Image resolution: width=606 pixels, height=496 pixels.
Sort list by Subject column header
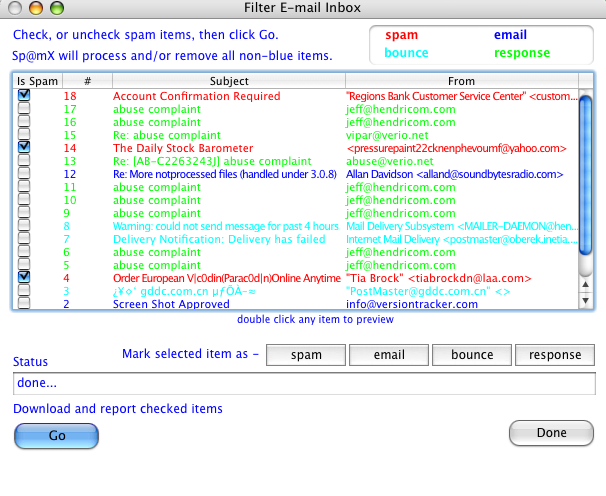click(229, 81)
